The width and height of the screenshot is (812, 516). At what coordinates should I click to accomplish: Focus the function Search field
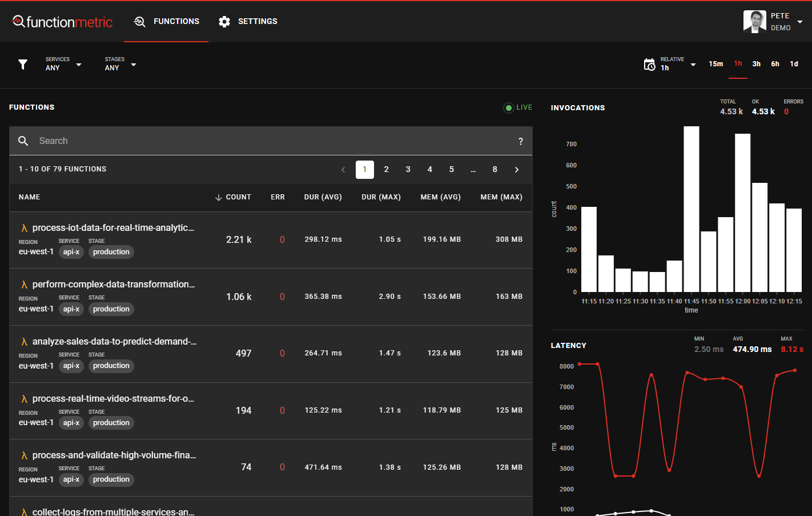(x=271, y=141)
